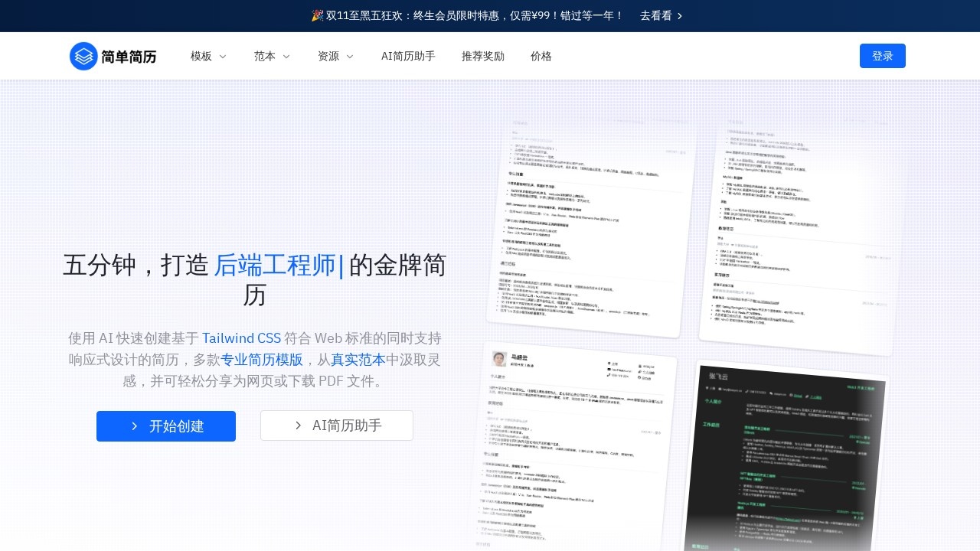Click the 专业简历模版 link
This screenshot has height=551, width=980.
pyautogui.click(x=263, y=360)
